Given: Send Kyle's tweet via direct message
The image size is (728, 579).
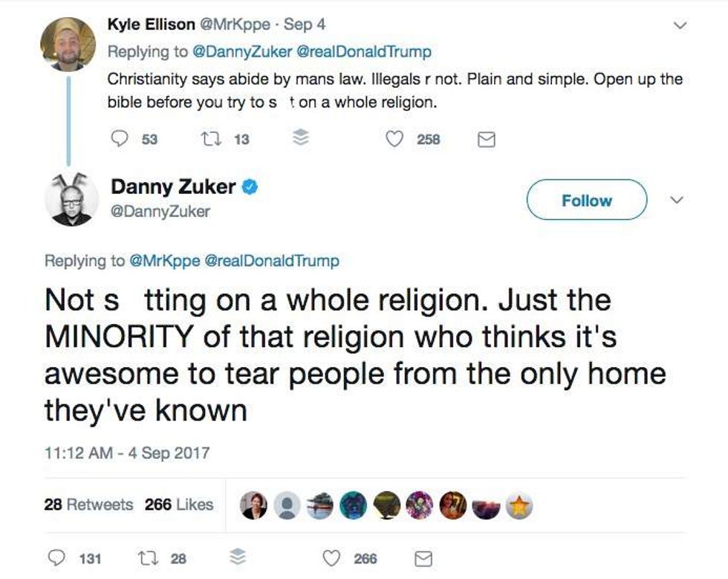Looking at the screenshot, I should (x=486, y=140).
